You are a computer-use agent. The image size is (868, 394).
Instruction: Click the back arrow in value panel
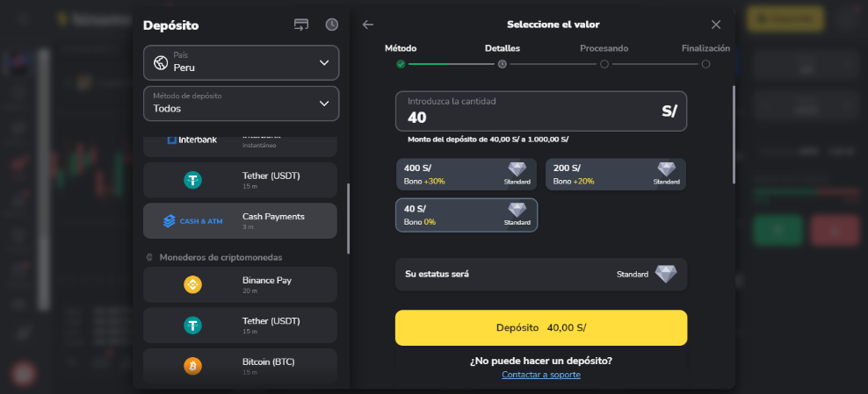[x=368, y=25]
